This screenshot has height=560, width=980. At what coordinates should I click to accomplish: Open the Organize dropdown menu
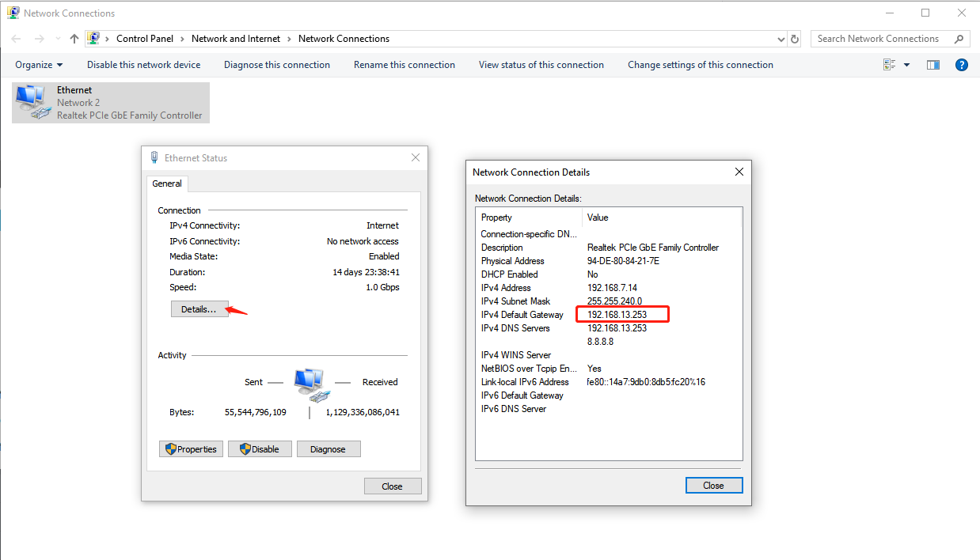click(x=39, y=65)
